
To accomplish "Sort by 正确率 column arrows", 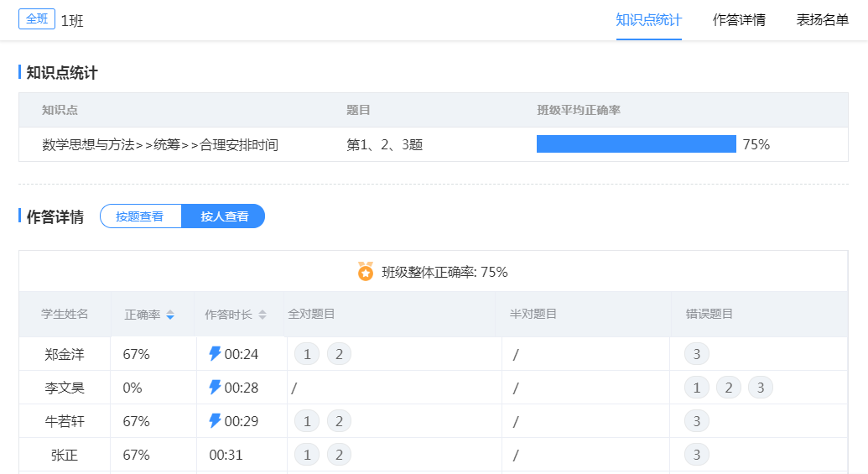I will 170,315.
